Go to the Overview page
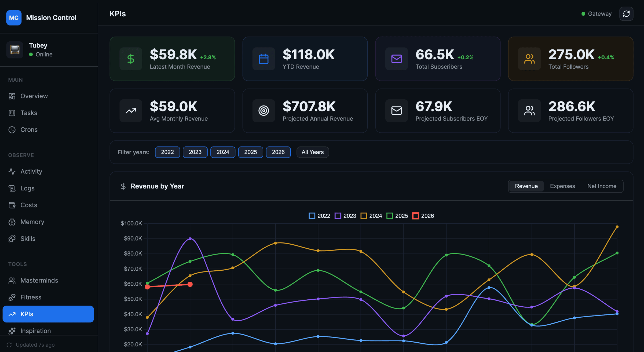The width and height of the screenshot is (644, 352). [x=34, y=96]
